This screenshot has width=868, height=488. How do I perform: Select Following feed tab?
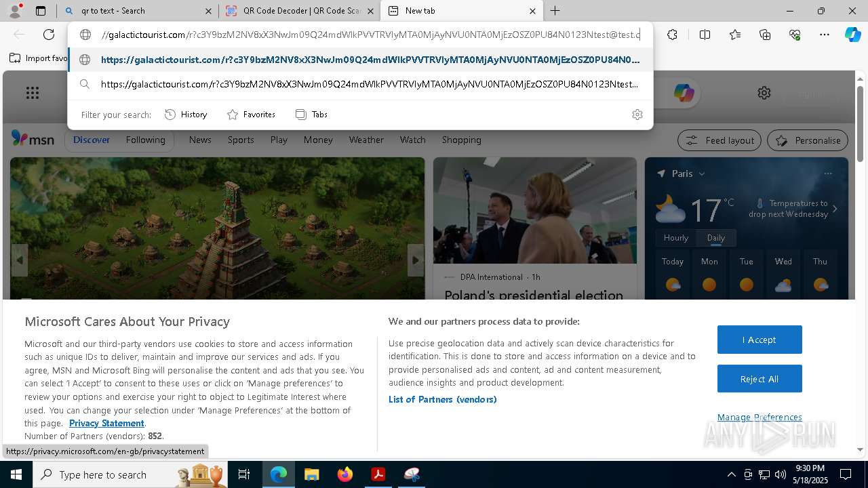pyautogui.click(x=145, y=140)
